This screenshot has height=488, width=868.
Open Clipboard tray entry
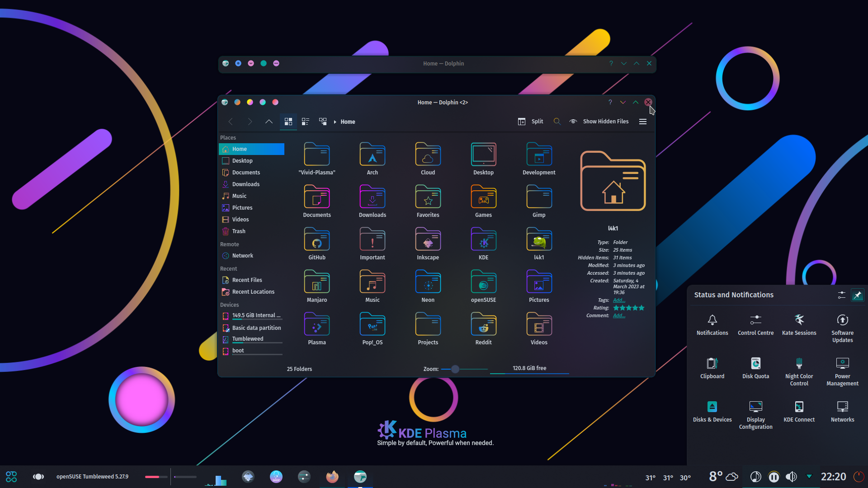tap(712, 368)
